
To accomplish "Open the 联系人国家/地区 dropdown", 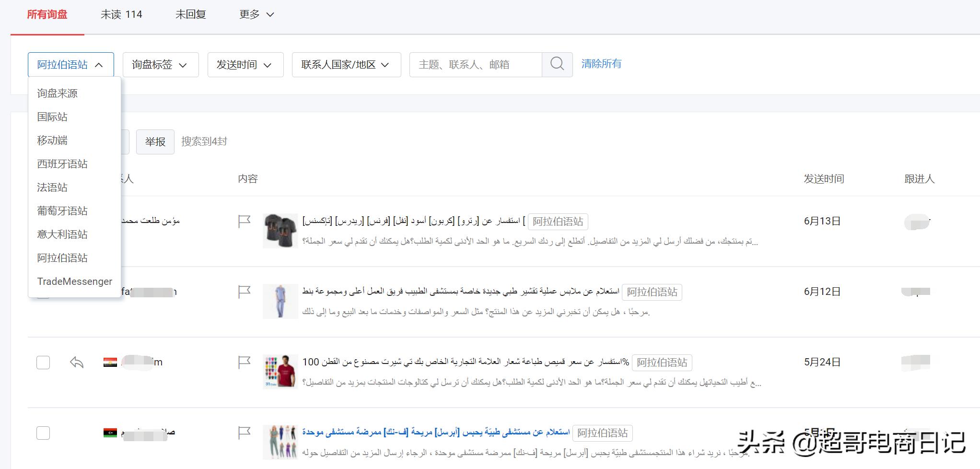I will 346,65.
